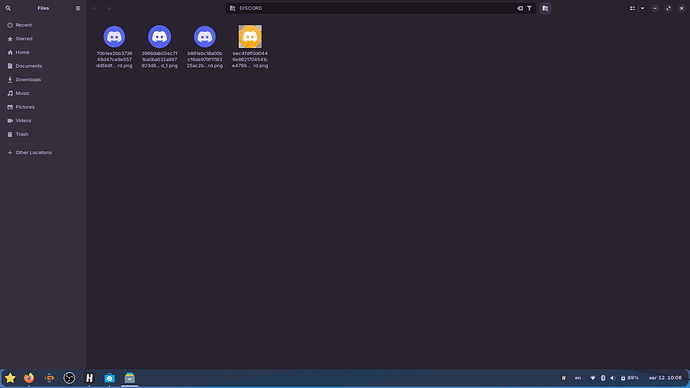This screenshot has height=388, width=690.
Task: Open the search filter funnel
Action: point(529,8)
